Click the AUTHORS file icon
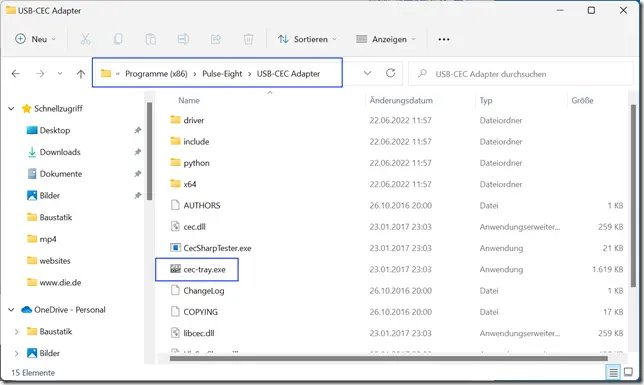 click(x=175, y=205)
